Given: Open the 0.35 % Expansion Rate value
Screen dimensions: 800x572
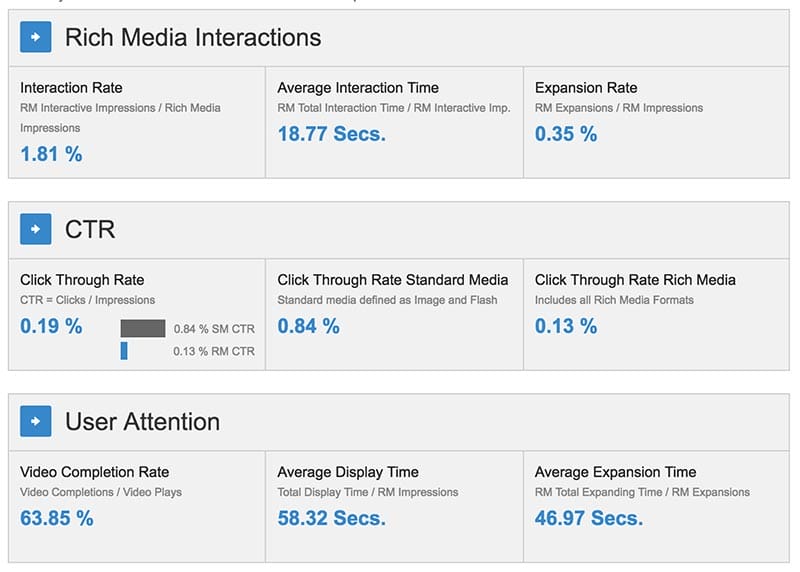Looking at the screenshot, I should click(566, 134).
